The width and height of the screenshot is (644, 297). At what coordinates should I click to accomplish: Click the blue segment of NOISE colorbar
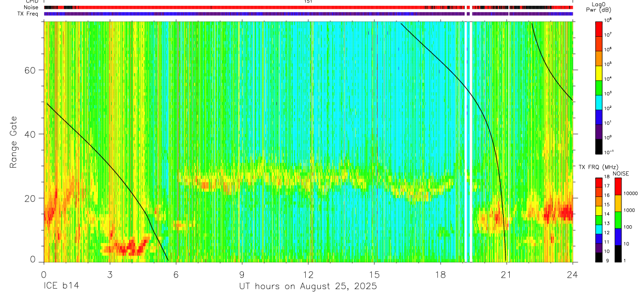[618, 237]
